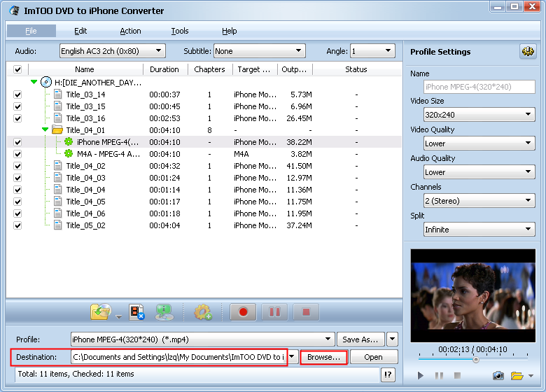
Task: Click the Save As... button
Action: [x=360, y=339]
